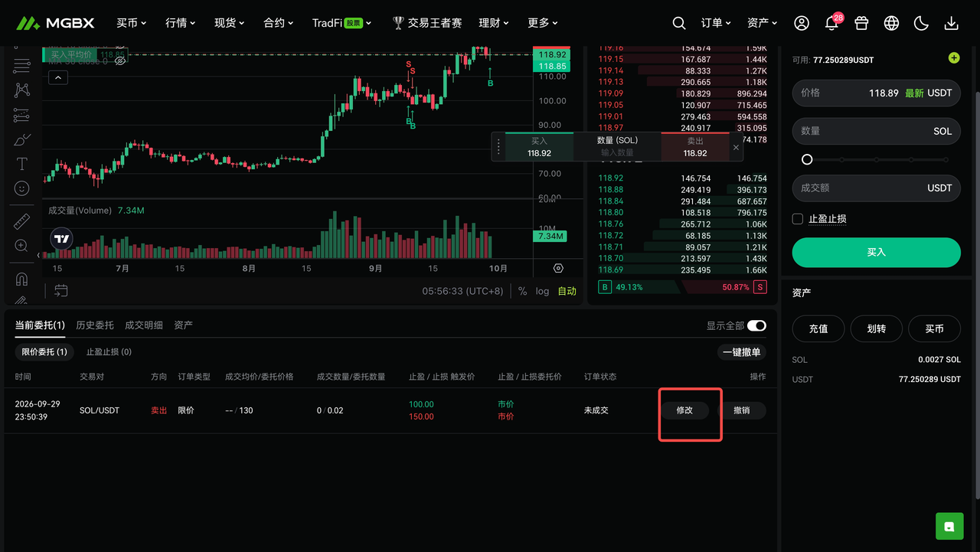Screen dimensions: 980x552
Task: Expand the TradFi dropdown menu
Action: click(x=341, y=23)
